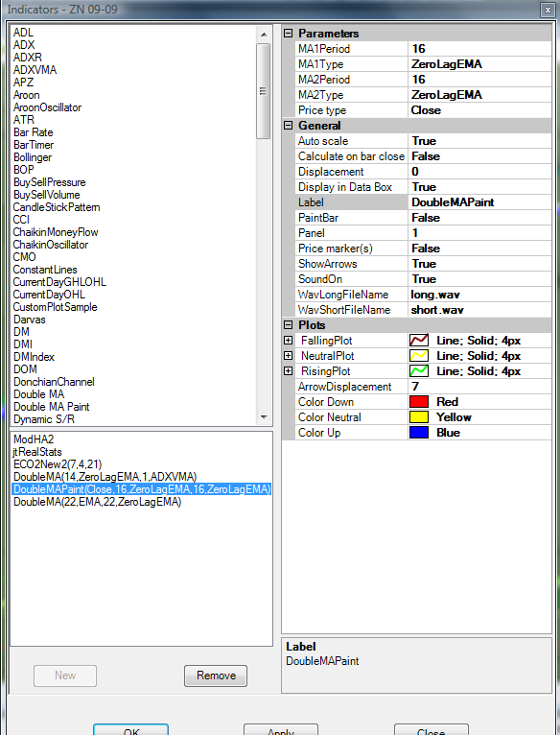Click the Apply button

(281, 730)
